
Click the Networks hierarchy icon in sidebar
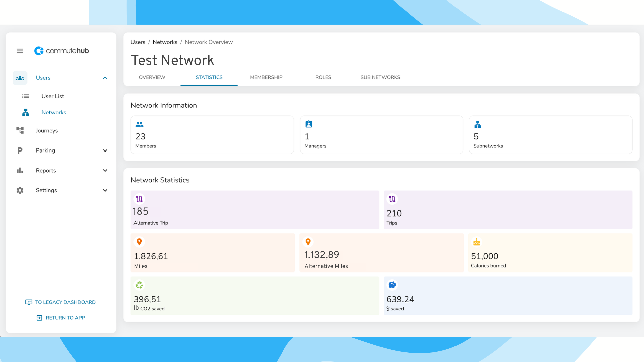click(25, 112)
